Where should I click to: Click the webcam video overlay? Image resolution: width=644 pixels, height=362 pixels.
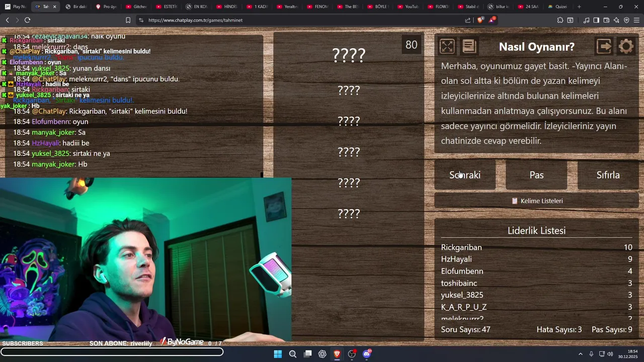coord(145,259)
